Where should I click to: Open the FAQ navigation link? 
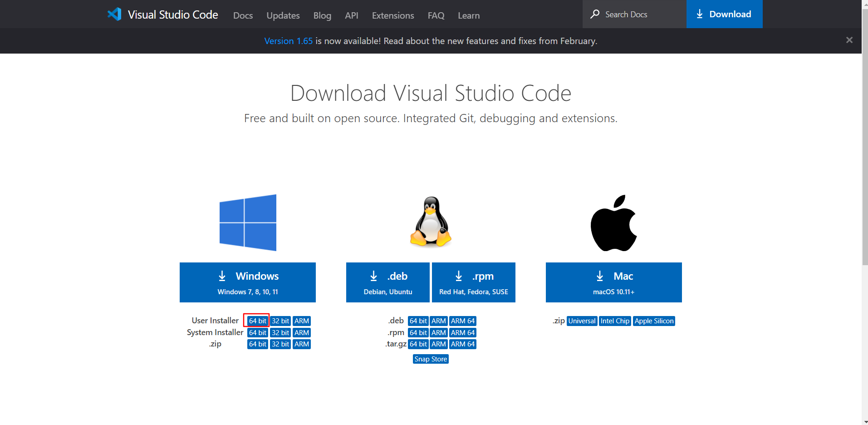click(x=436, y=15)
